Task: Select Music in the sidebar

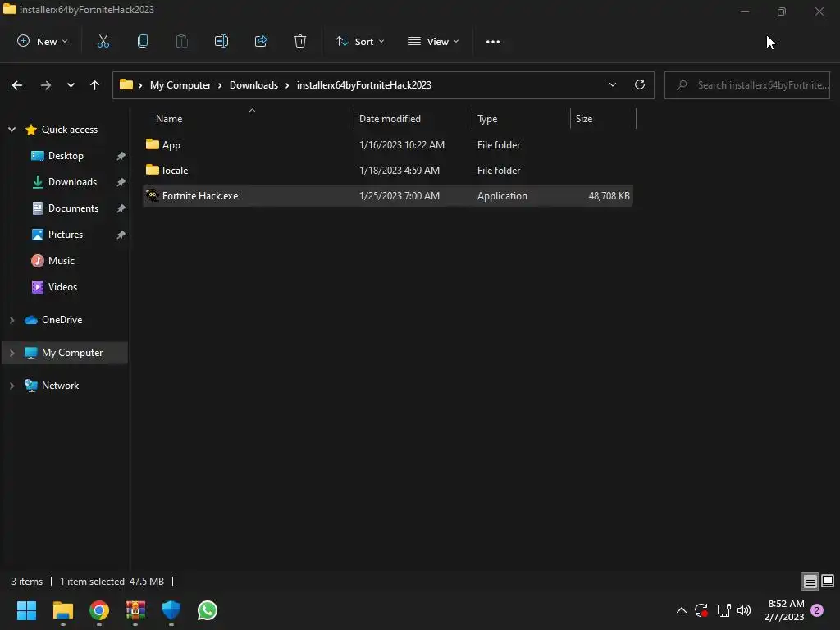Action: pos(61,261)
